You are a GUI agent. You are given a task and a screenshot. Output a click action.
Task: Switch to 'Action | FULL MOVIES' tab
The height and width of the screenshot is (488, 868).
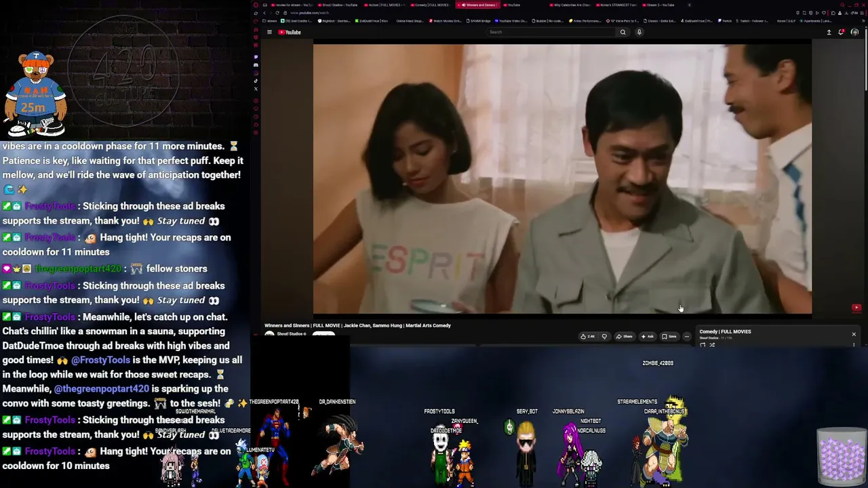385,5
